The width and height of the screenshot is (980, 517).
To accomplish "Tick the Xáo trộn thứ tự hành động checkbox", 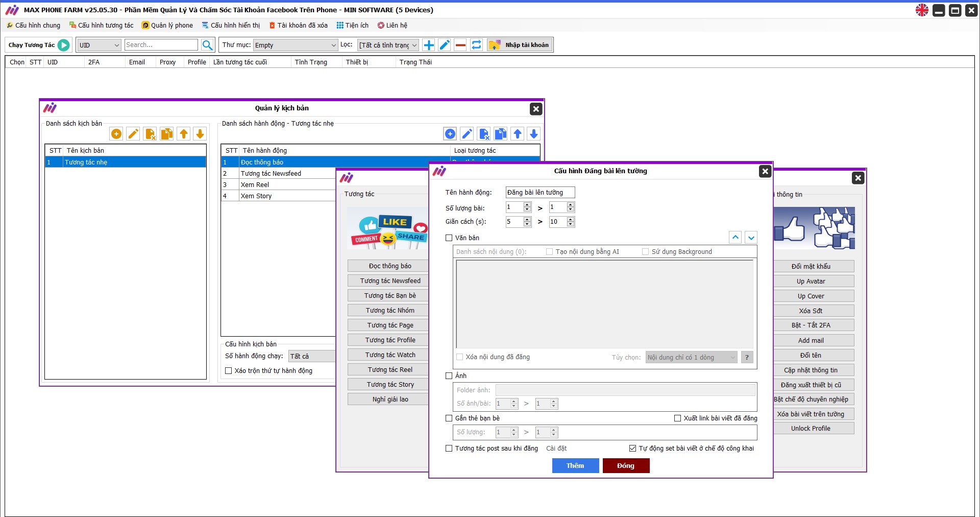I will coord(229,371).
